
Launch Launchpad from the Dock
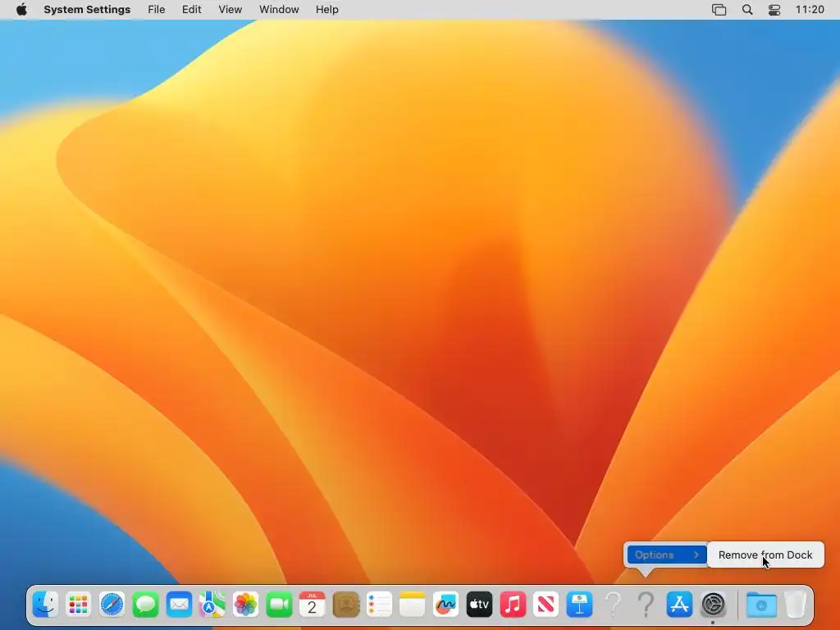click(x=78, y=605)
